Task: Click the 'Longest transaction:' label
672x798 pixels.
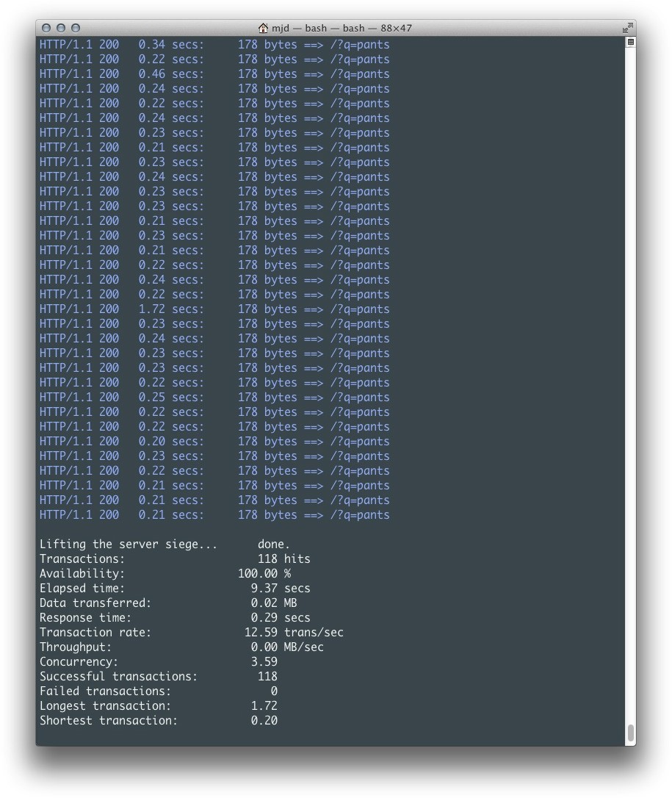Action: click(105, 706)
